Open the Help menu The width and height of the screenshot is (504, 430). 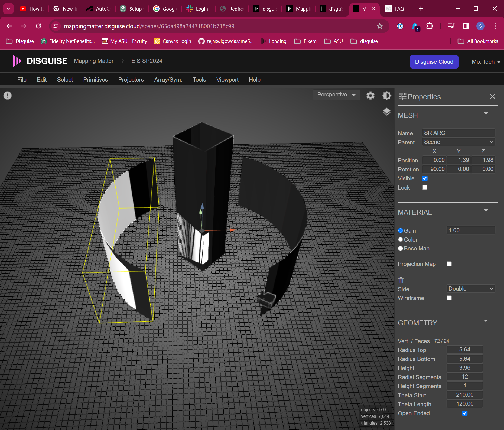(x=255, y=80)
